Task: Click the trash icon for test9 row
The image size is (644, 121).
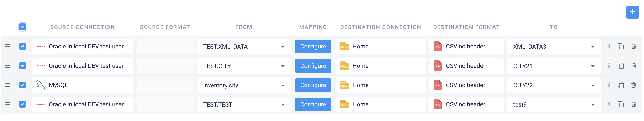Action: [x=633, y=104]
